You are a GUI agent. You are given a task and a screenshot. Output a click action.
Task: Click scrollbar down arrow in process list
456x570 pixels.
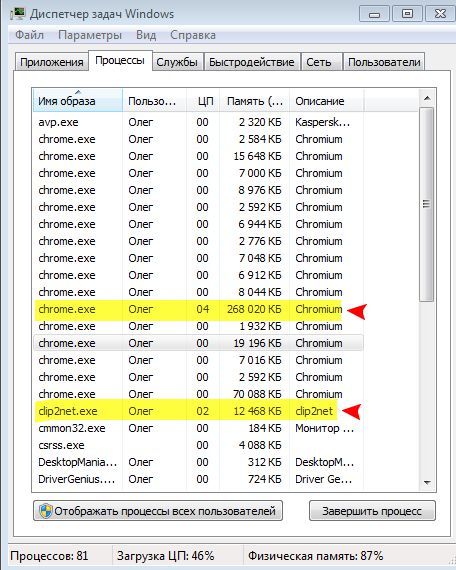(427, 483)
